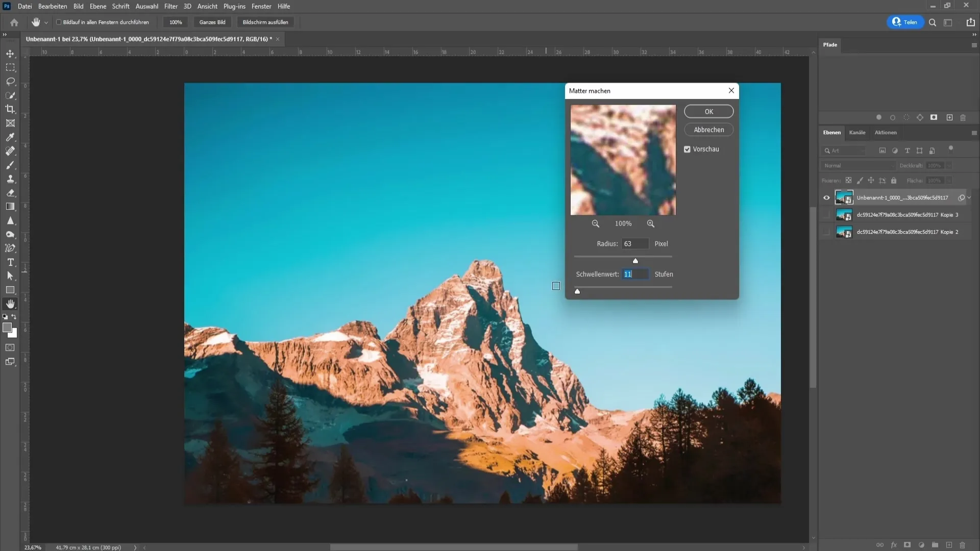Image resolution: width=980 pixels, height=551 pixels.
Task: Click Abbrechen to cancel filter
Action: [x=708, y=130]
